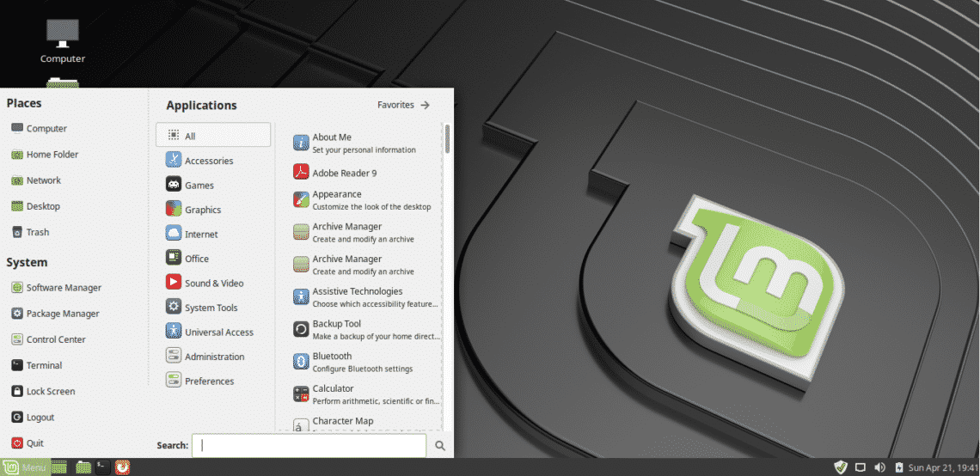The height and width of the screenshot is (476, 980).
Task: Open the Administration category
Action: [214, 357]
